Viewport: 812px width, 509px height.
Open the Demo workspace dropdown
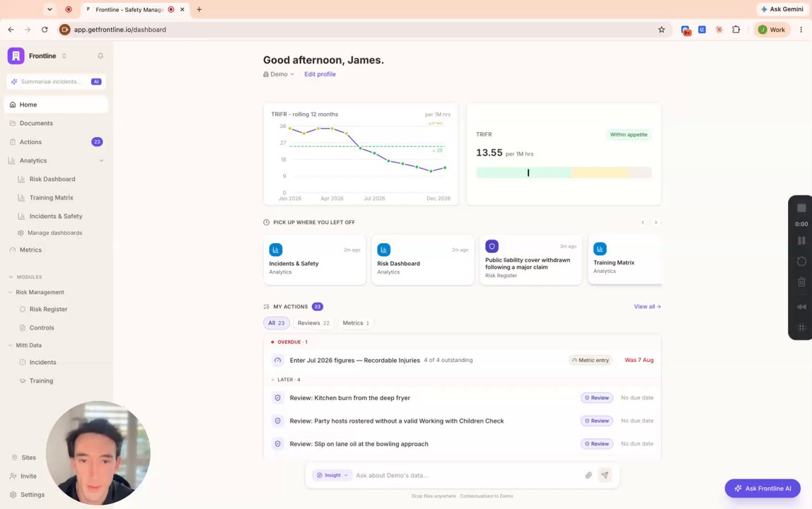coord(279,74)
